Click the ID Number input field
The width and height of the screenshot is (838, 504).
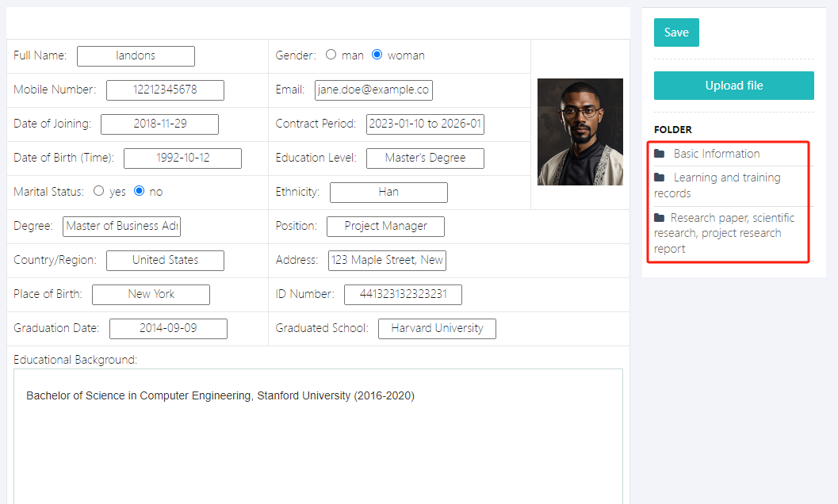(403, 294)
